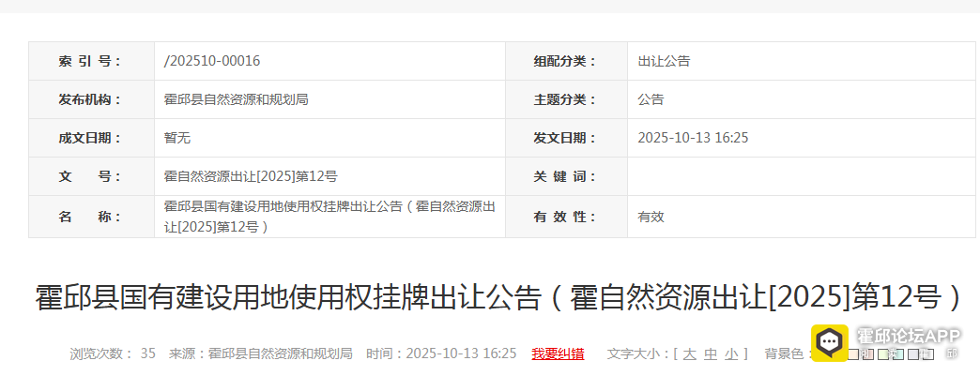Image resolution: width=980 pixels, height=376 pixels.
Task: Click the 我要纠错 error-report link
Action: 558,354
